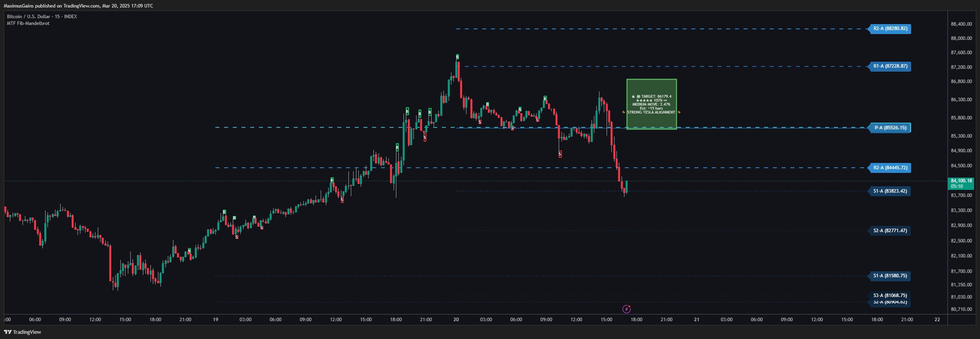Image resolution: width=980 pixels, height=339 pixels.
Task: Click the 81,350.00 price axis label
Action: coord(961,285)
